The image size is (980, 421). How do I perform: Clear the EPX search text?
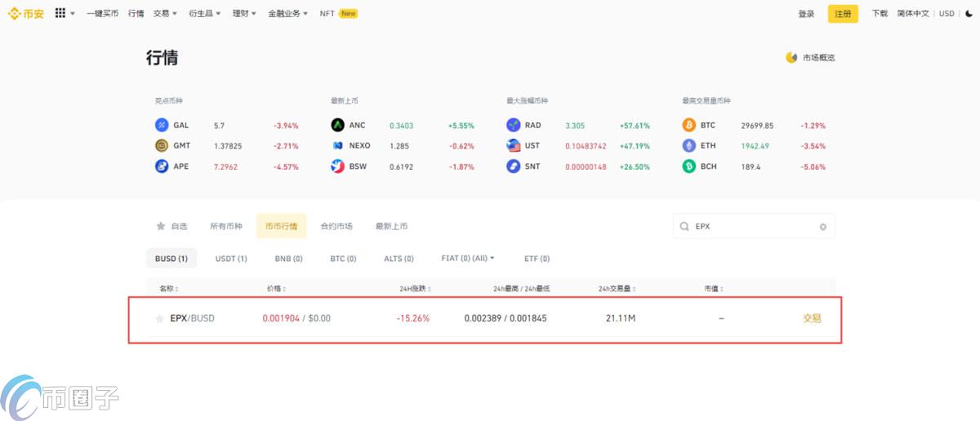[822, 227]
